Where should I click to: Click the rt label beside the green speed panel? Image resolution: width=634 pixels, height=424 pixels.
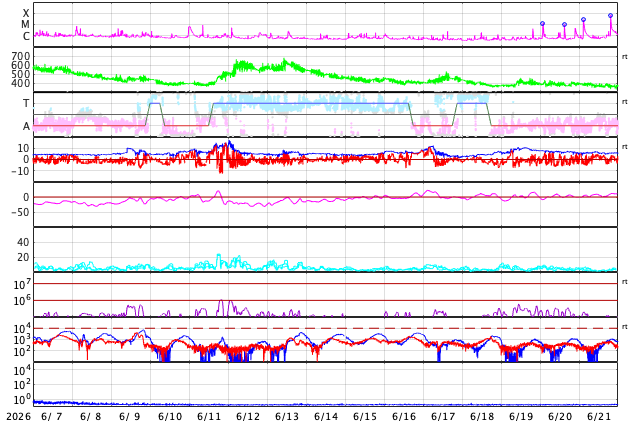pyautogui.click(x=625, y=57)
